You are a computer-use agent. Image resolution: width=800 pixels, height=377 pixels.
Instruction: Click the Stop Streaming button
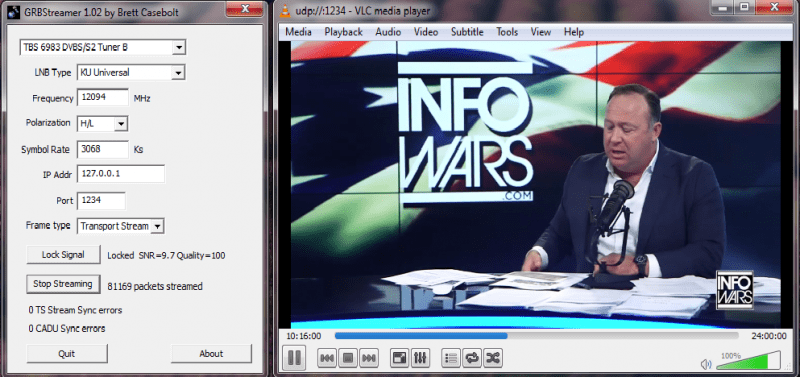pyautogui.click(x=63, y=284)
